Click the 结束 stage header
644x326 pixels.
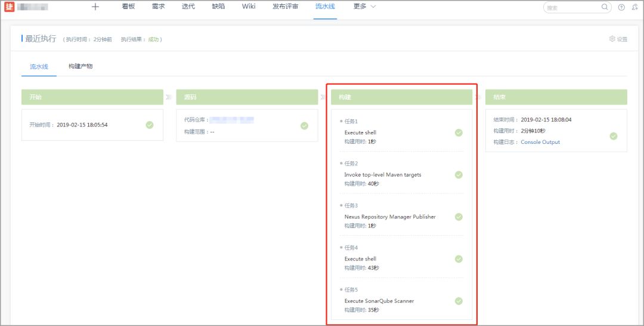coord(556,97)
